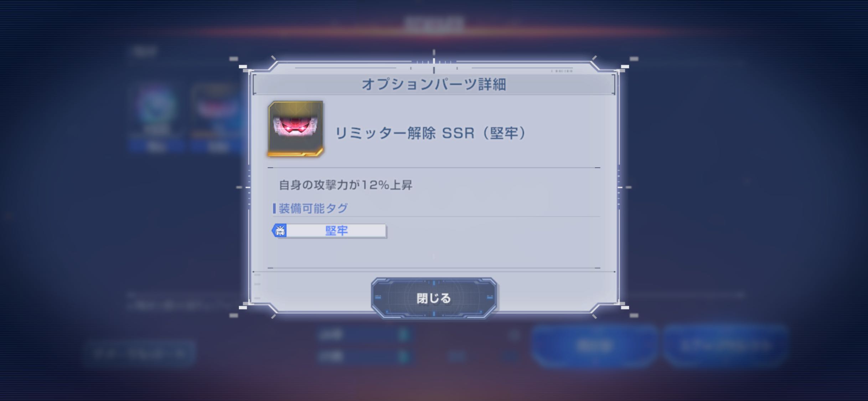Click the blurred dark button at bottom left
This screenshot has width=868, height=401.
pyautogui.click(x=140, y=353)
